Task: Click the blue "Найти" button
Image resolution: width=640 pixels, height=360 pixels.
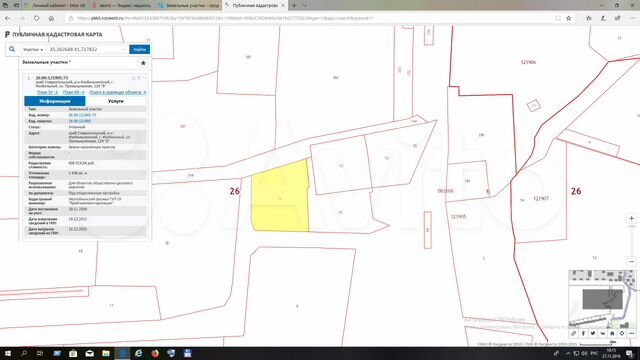Action: [x=140, y=49]
